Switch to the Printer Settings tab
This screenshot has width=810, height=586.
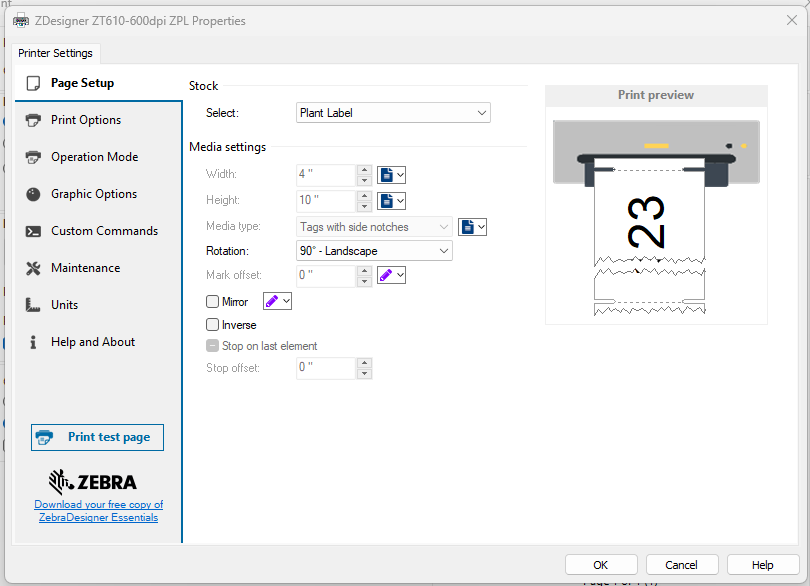[55, 53]
